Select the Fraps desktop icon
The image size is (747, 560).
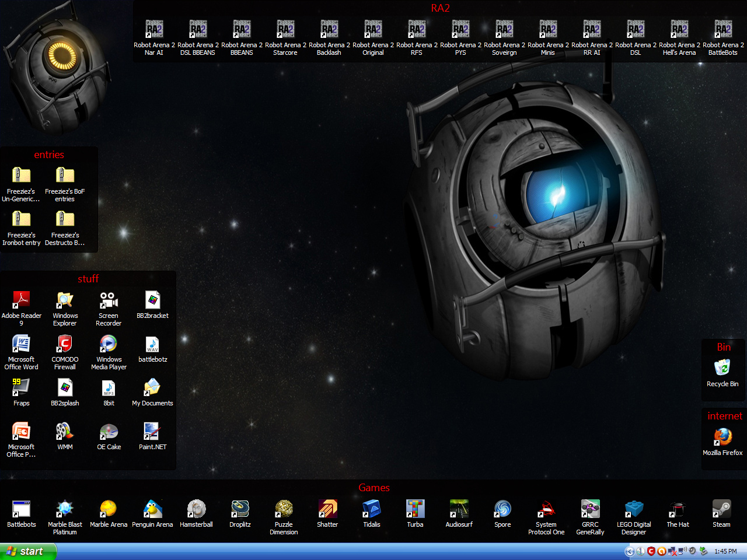(x=22, y=387)
